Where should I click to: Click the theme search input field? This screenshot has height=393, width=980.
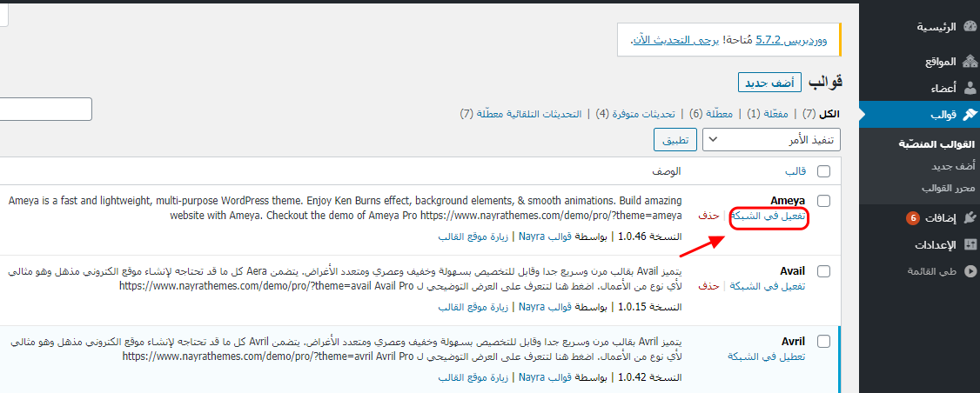[x=46, y=109]
